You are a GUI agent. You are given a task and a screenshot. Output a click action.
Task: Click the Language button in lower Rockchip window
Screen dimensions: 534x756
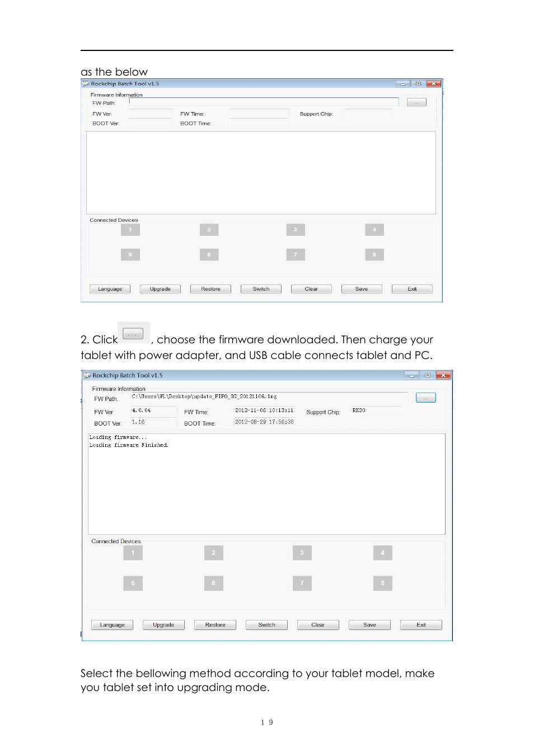(x=112, y=625)
